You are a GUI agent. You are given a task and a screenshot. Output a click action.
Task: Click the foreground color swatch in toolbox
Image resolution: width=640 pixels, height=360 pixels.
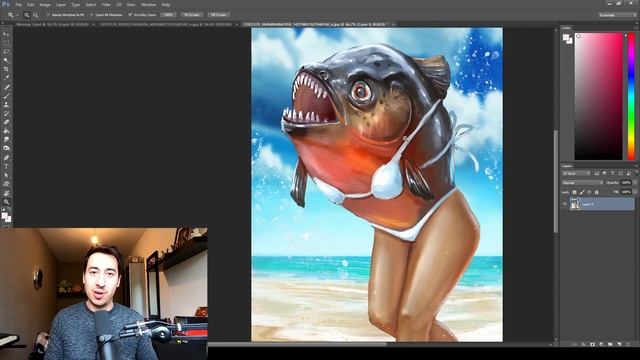(x=4, y=216)
